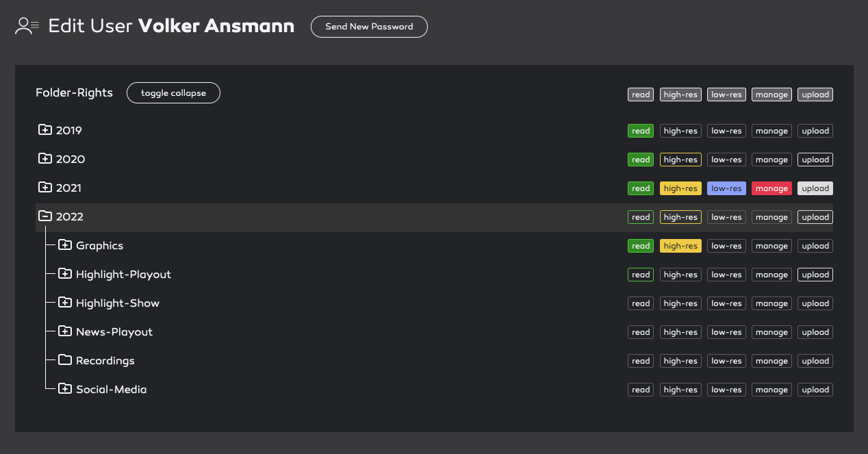Image resolution: width=868 pixels, height=454 pixels.
Task: Click the toggle collapse button
Action: (x=173, y=93)
